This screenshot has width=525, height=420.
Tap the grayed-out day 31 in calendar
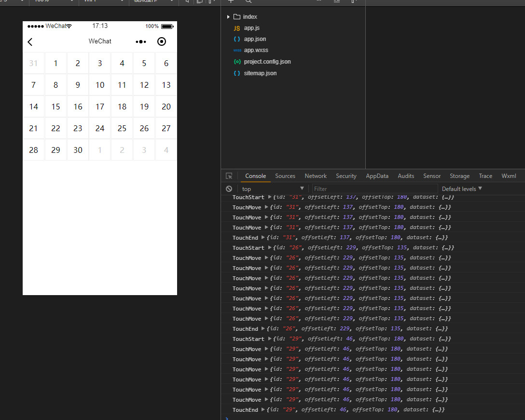[x=33, y=63]
